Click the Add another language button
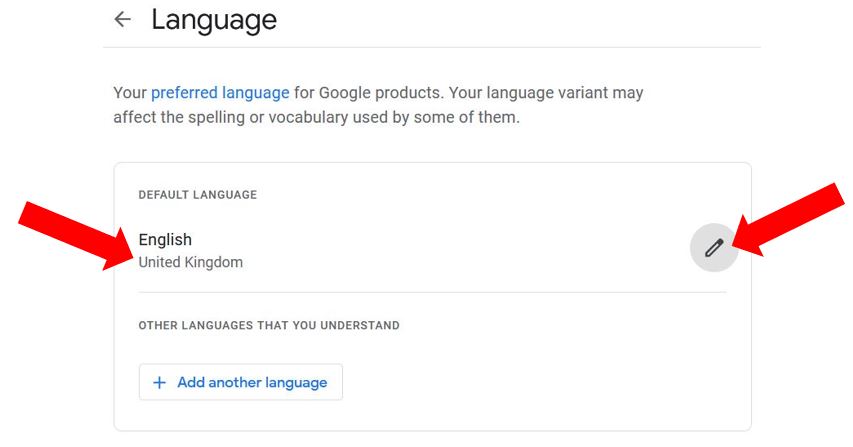Screen dimensions: 853x447 pos(240,382)
